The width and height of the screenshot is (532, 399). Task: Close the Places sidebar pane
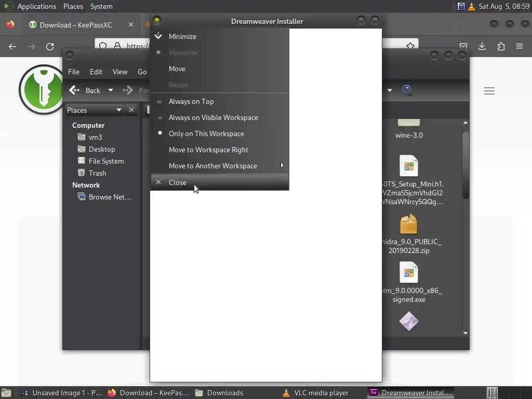point(131,110)
